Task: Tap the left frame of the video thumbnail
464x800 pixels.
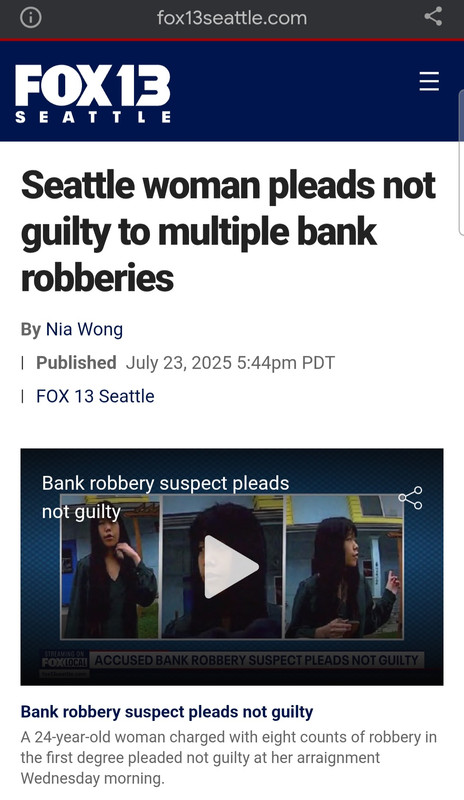Action: click(109, 567)
